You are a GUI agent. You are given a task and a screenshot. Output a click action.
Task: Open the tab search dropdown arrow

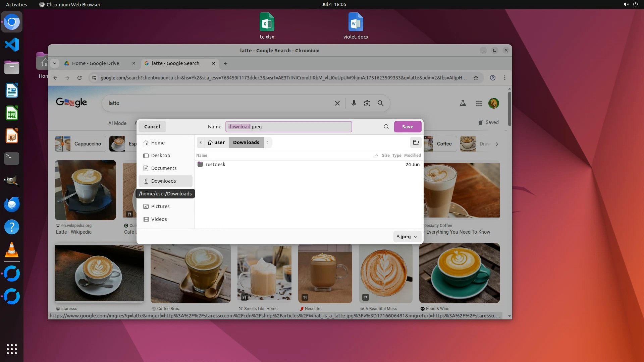[x=55, y=63]
